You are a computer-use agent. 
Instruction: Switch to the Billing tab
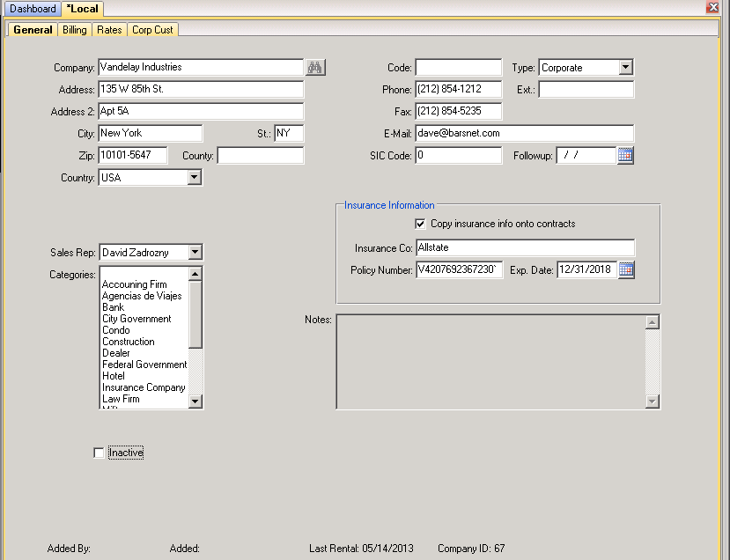coord(75,30)
